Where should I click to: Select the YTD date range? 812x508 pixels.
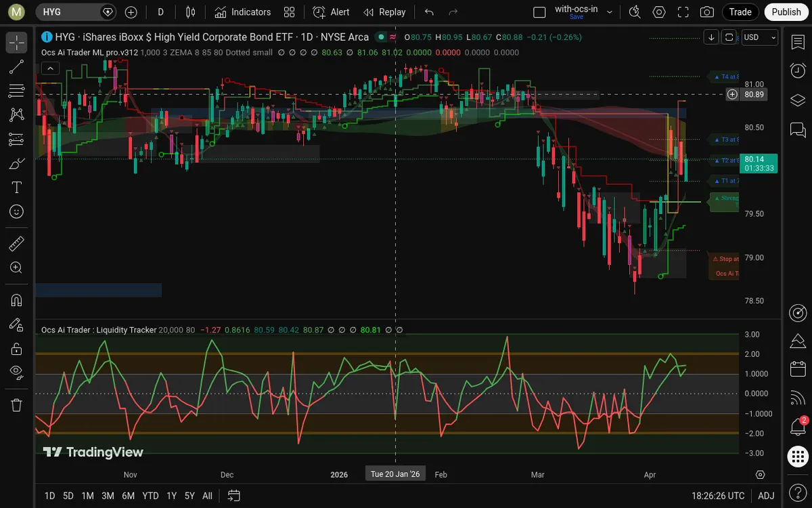(x=150, y=496)
